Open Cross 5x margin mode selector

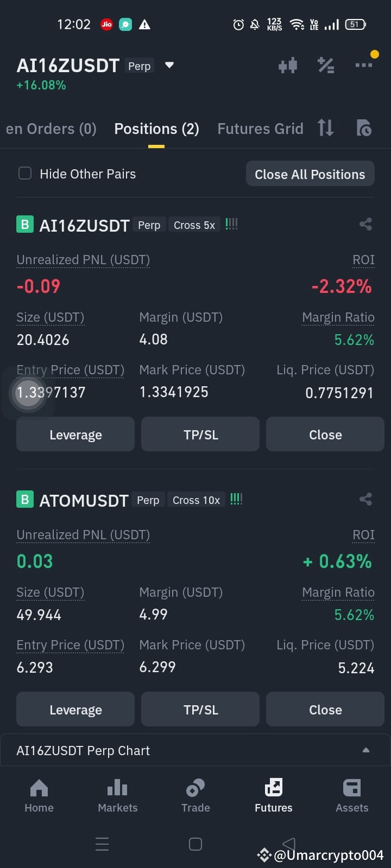(x=194, y=225)
